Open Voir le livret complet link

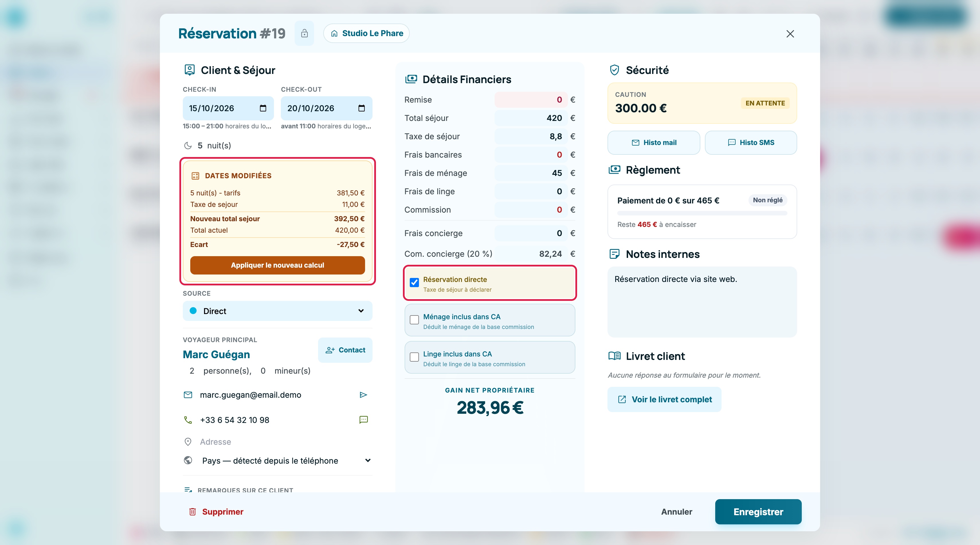[664, 399]
